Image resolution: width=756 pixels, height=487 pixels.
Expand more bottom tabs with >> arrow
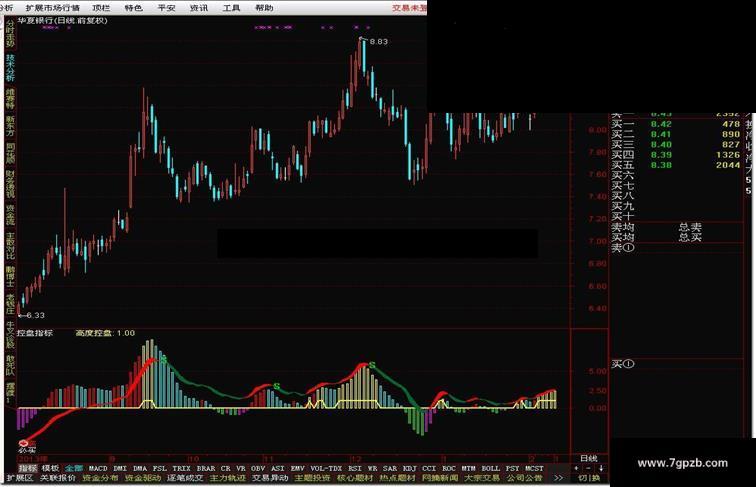coord(558,478)
